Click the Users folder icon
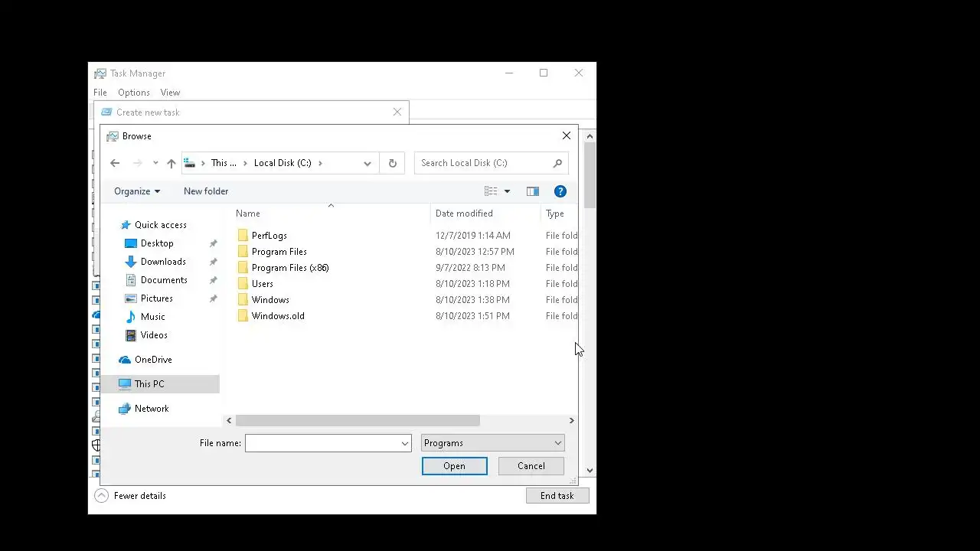This screenshot has height=551, width=980. coord(243,284)
